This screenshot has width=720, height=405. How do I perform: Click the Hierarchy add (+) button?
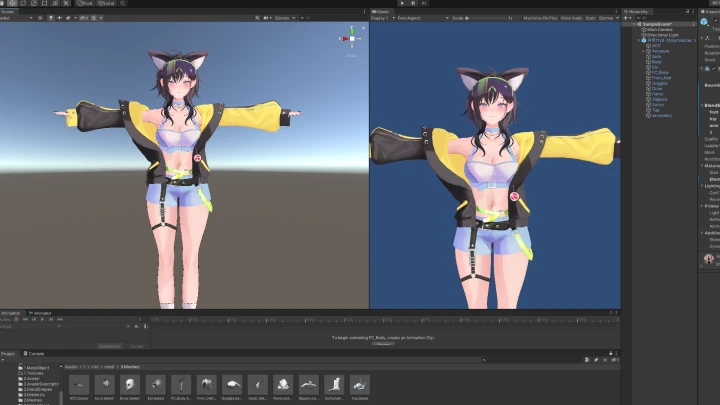click(x=627, y=18)
